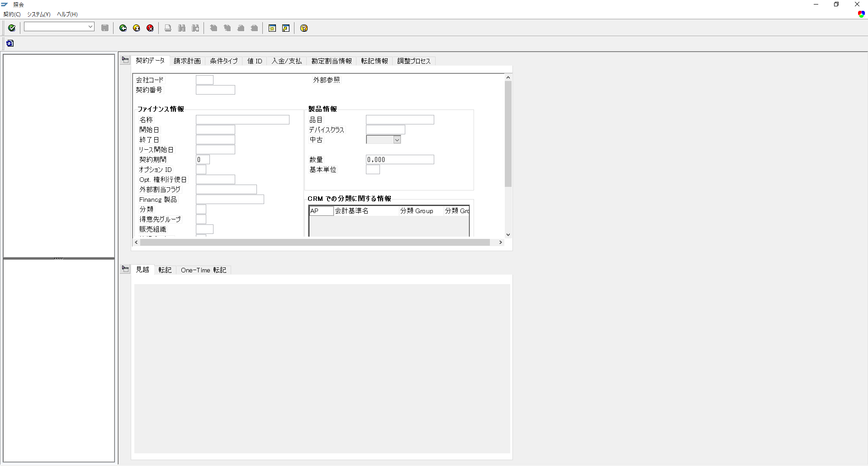Click the red Cancel icon
The width and height of the screenshot is (868, 466).
click(150, 28)
